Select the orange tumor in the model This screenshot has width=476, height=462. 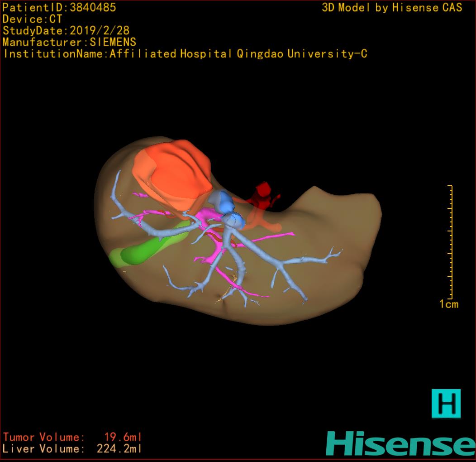tap(174, 174)
